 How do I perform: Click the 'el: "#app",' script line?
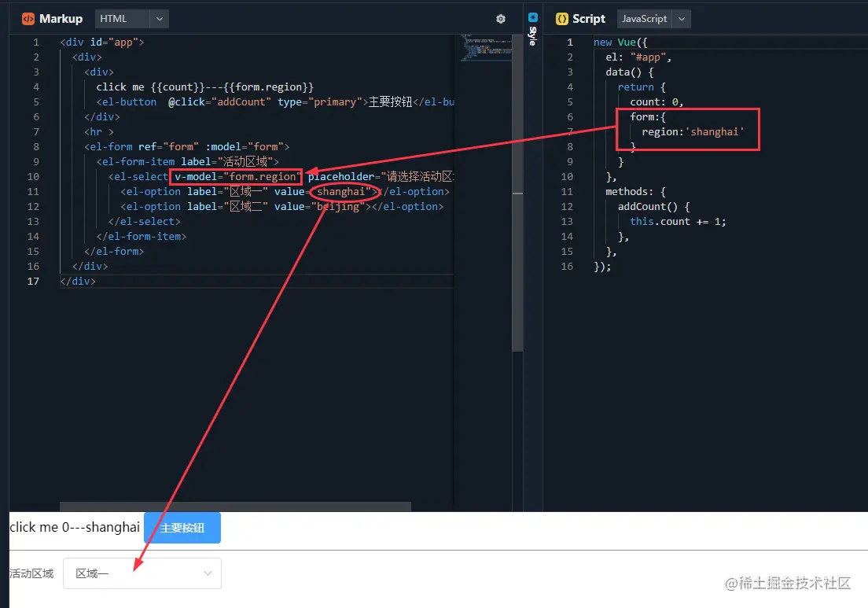(638, 57)
